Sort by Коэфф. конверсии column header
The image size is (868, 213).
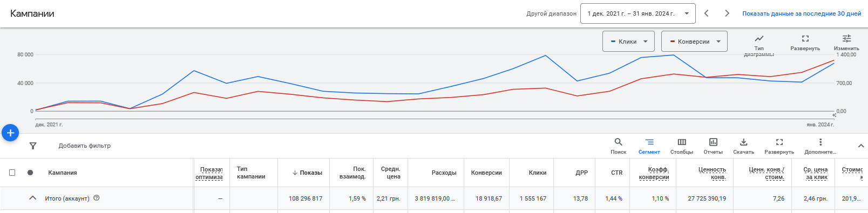click(x=654, y=173)
